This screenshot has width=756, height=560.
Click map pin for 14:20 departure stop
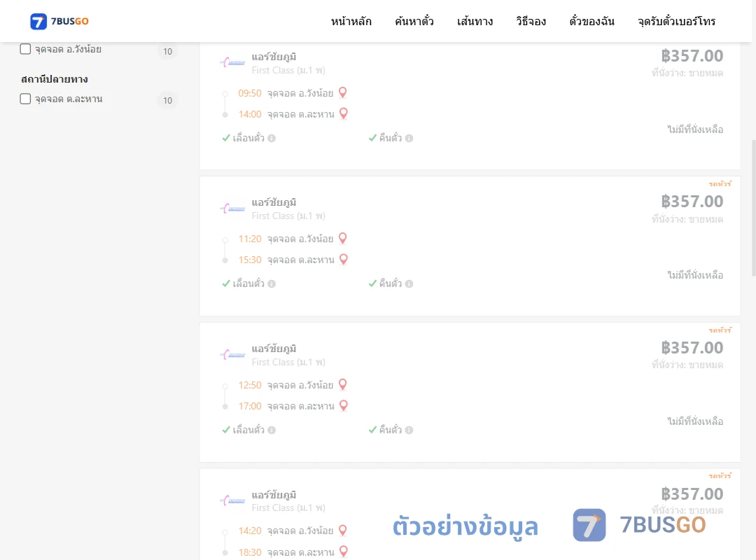pyautogui.click(x=343, y=530)
